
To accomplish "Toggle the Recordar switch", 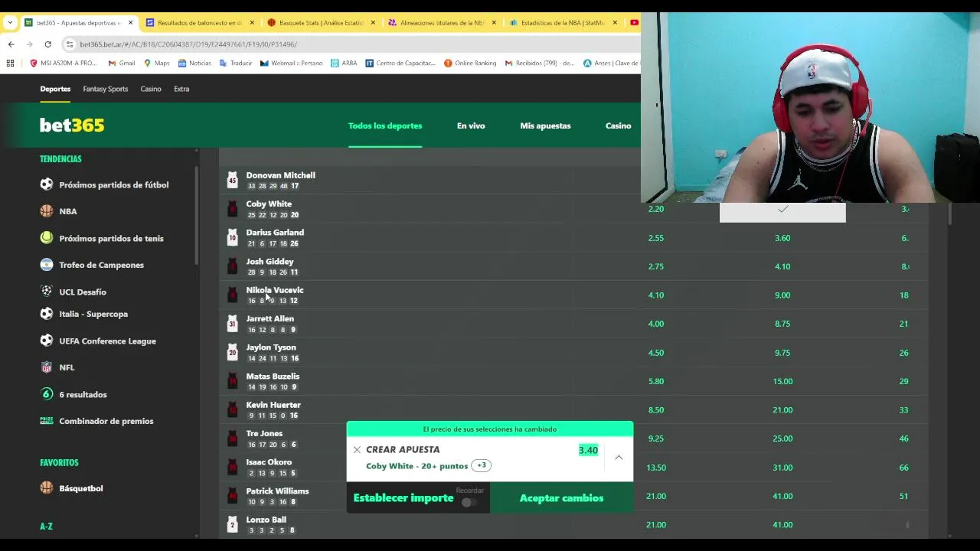I will [469, 502].
